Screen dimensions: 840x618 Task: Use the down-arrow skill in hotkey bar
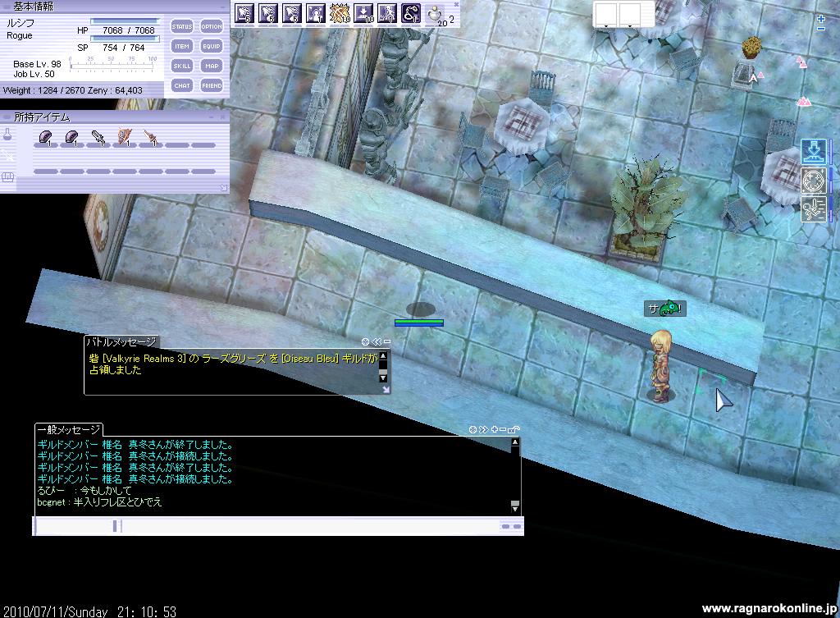click(363, 13)
